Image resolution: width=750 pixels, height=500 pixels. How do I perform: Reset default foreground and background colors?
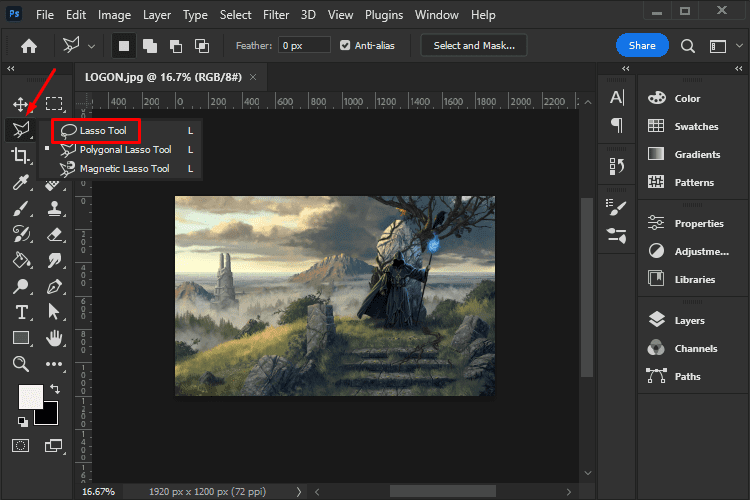[22, 422]
